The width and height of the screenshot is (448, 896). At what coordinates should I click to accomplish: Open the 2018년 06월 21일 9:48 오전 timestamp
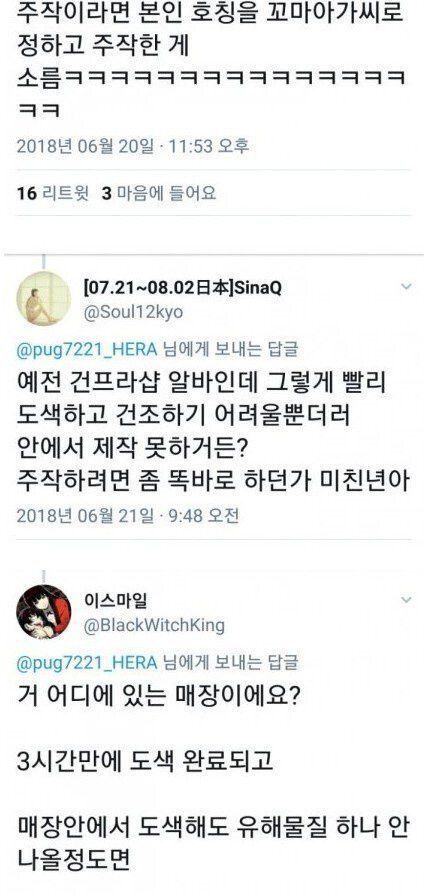127,516
